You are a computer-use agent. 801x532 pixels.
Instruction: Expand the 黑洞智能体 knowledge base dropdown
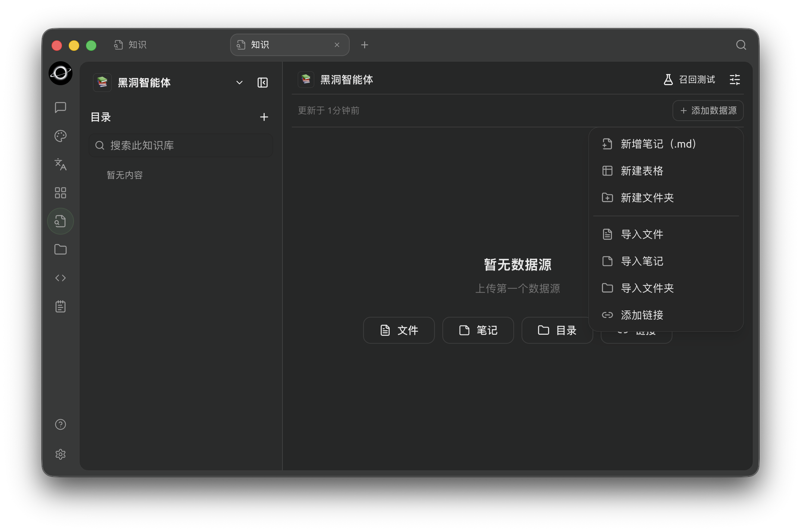[239, 83]
